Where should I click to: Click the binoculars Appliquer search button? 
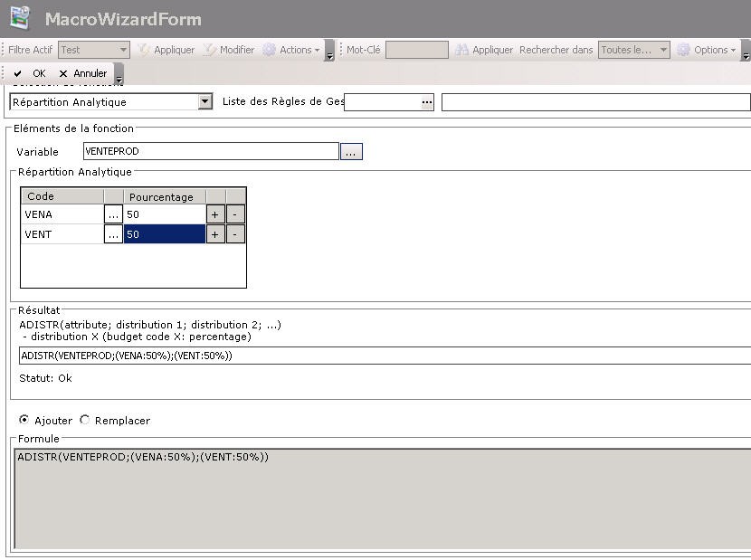point(484,50)
